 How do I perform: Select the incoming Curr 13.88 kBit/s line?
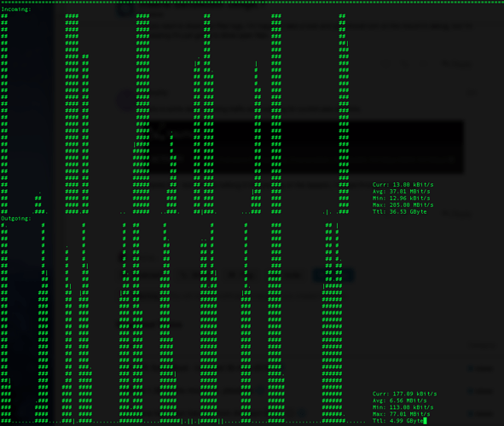click(403, 185)
